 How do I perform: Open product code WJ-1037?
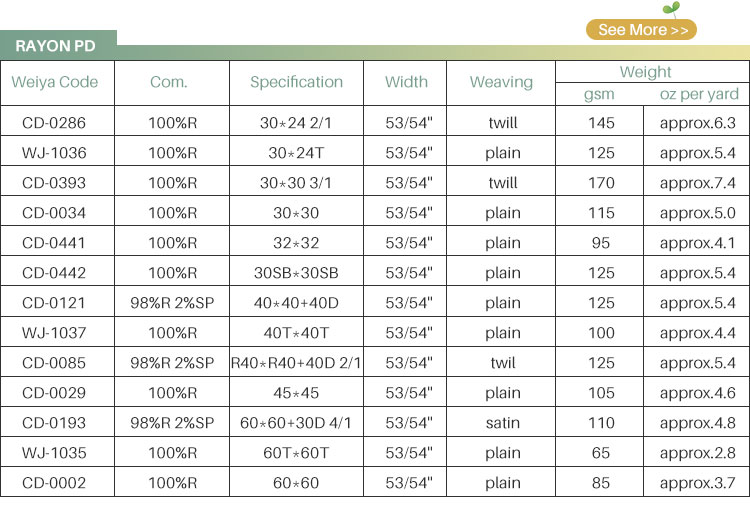pos(54,333)
